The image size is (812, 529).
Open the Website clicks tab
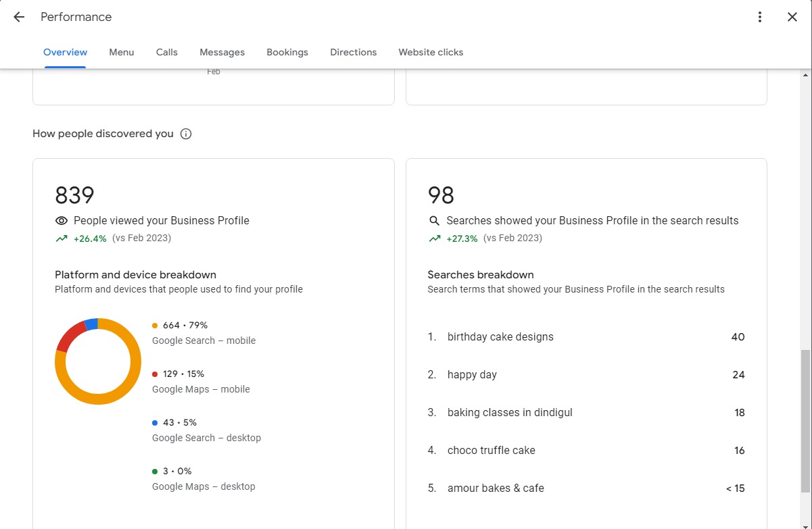(431, 52)
